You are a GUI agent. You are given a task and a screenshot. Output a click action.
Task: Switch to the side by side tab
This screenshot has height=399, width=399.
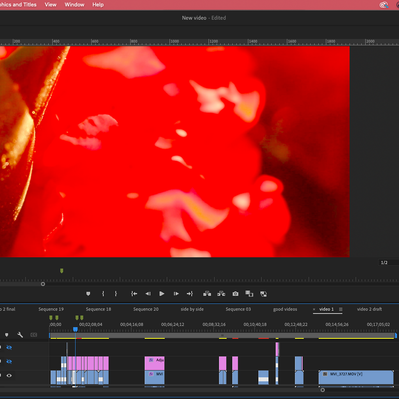tap(192, 309)
